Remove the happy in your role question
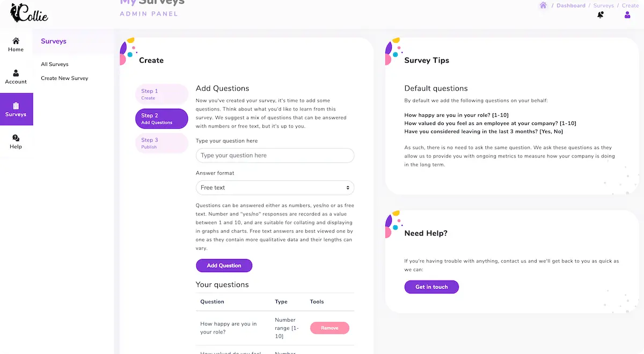 click(330, 328)
